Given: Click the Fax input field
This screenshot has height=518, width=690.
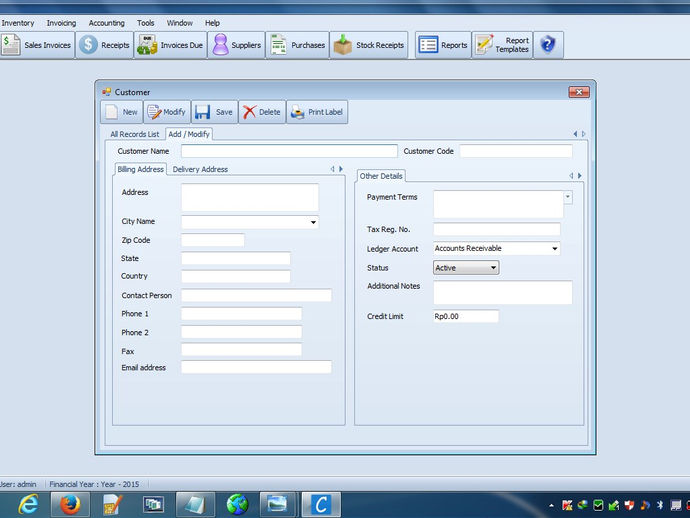Looking at the screenshot, I should (241, 351).
